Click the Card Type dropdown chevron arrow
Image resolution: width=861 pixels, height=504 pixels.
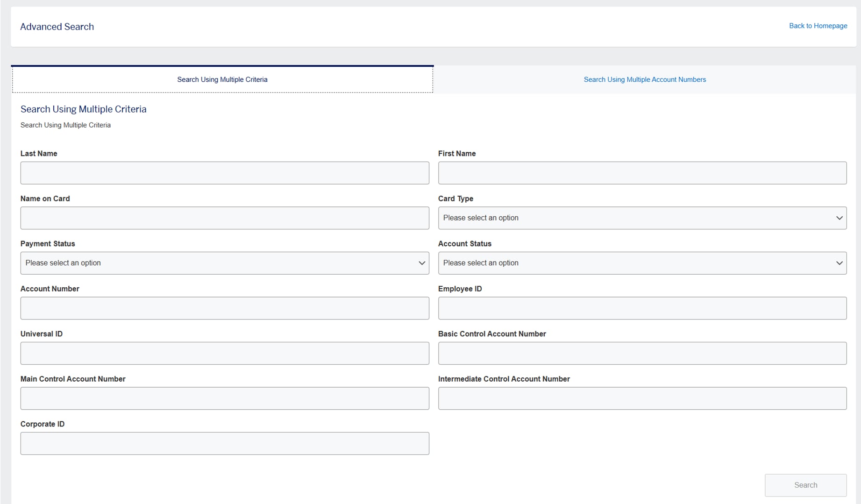click(x=839, y=218)
